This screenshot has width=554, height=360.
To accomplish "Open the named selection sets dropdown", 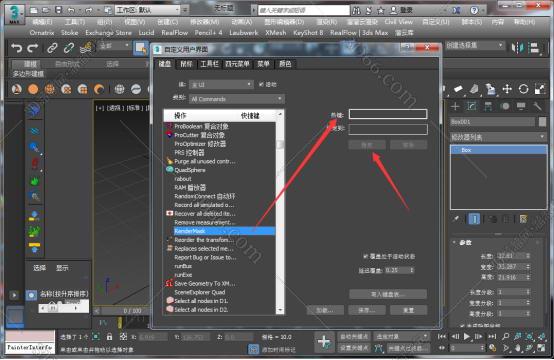I will click(x=475, y=45).
